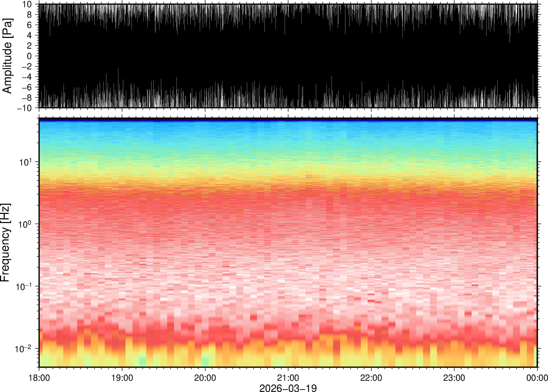This screenshot has height=392, width=548.
Task: Click the 0 amplitude tick label
Action: (30, 56)
